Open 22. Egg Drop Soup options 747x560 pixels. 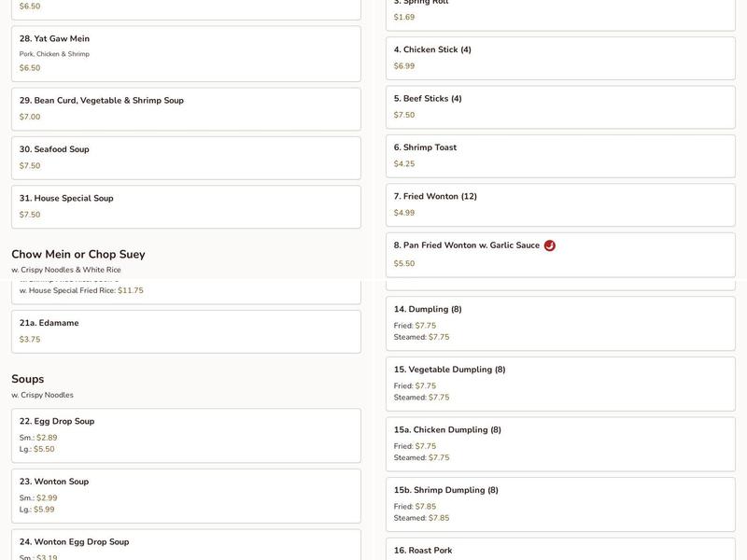[186, 435]
